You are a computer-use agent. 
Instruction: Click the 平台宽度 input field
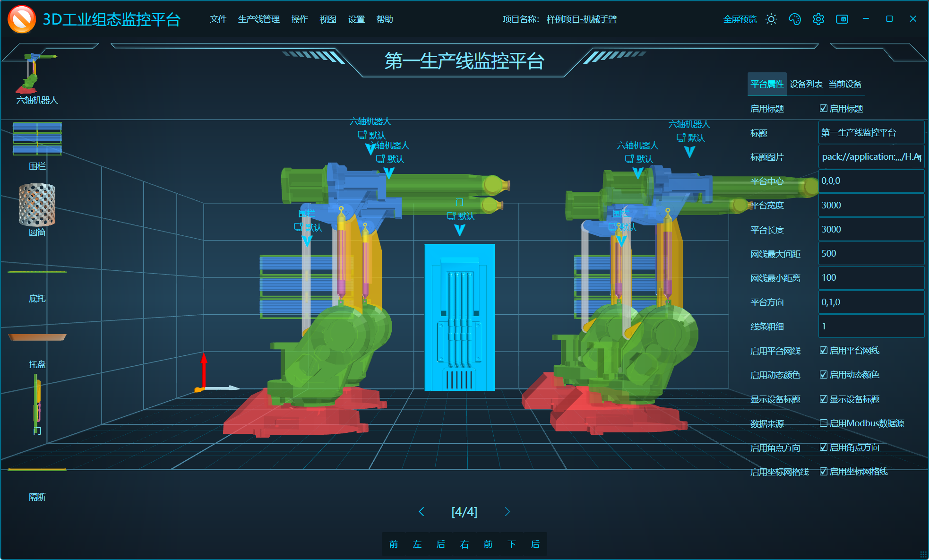[870, 205]
